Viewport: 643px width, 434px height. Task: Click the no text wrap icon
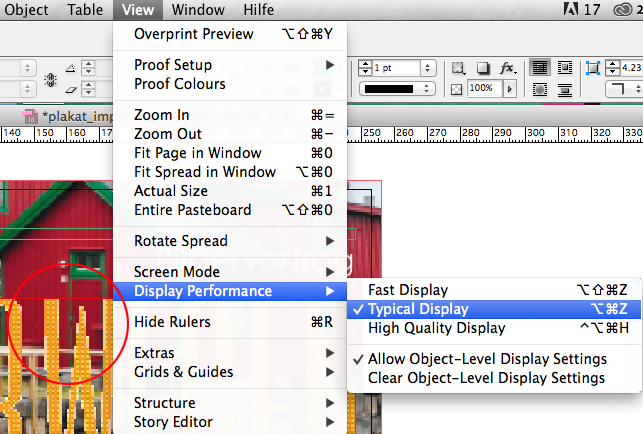539,68
